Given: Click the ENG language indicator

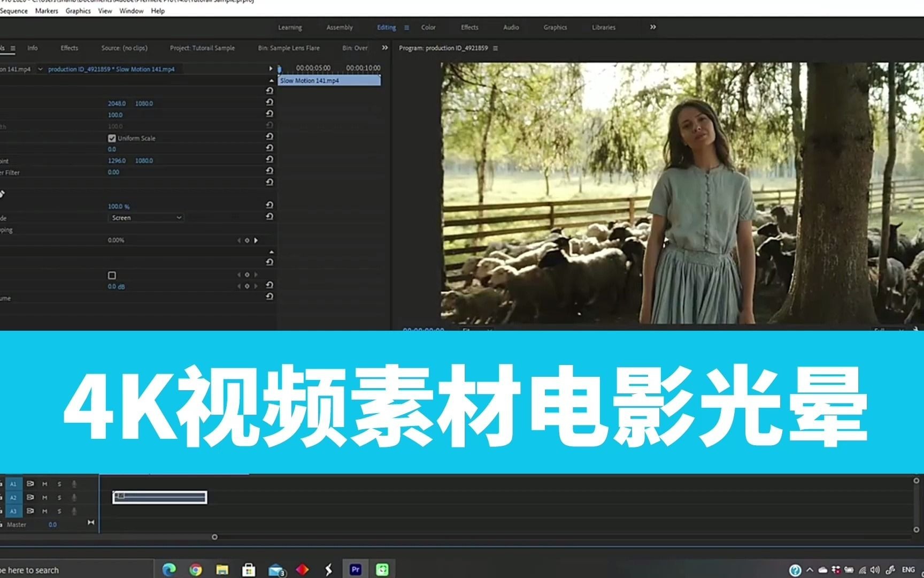Looking at the screenshot, I should [x=908, y=570].
